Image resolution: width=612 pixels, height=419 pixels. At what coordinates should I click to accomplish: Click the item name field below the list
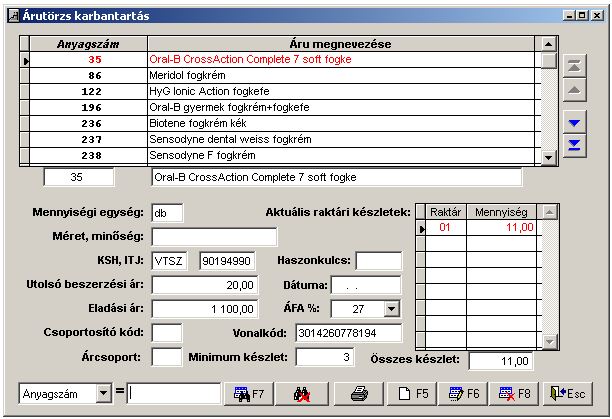click(336, 177)
